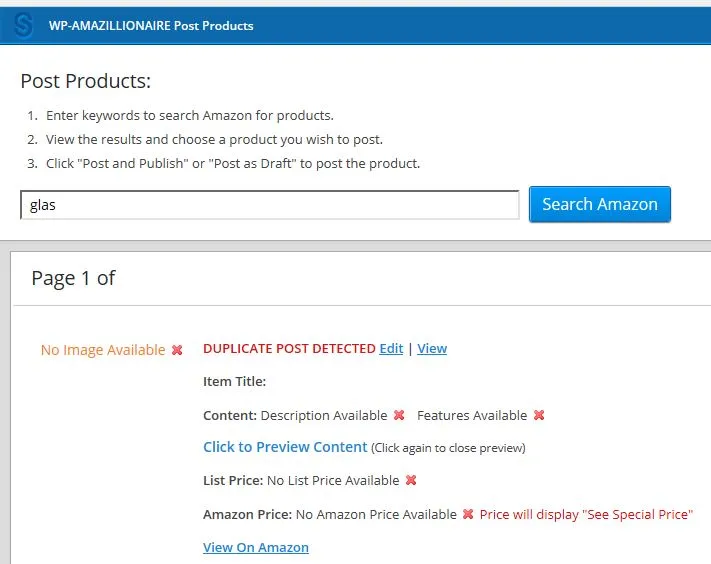Click the red X beside No Image Available
Screen dimensions: 711x564
point(177,350)
